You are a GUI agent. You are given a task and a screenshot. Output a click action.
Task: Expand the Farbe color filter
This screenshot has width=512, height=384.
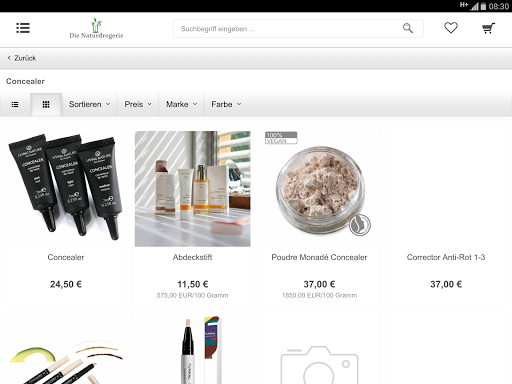tap(226, 105)
